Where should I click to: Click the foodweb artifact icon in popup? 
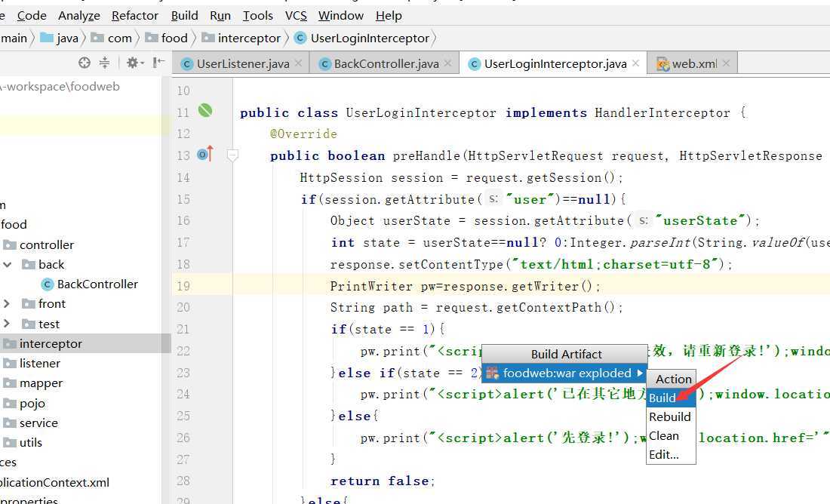(492, 373)
